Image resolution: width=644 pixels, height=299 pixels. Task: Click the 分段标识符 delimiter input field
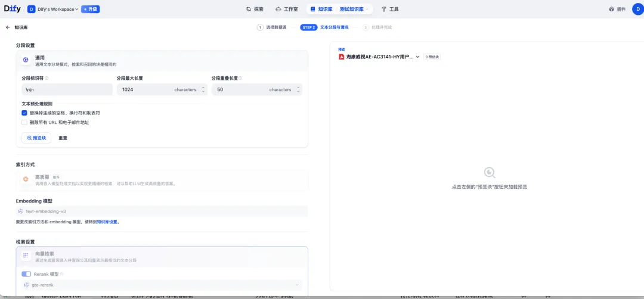tap(67, 89)
